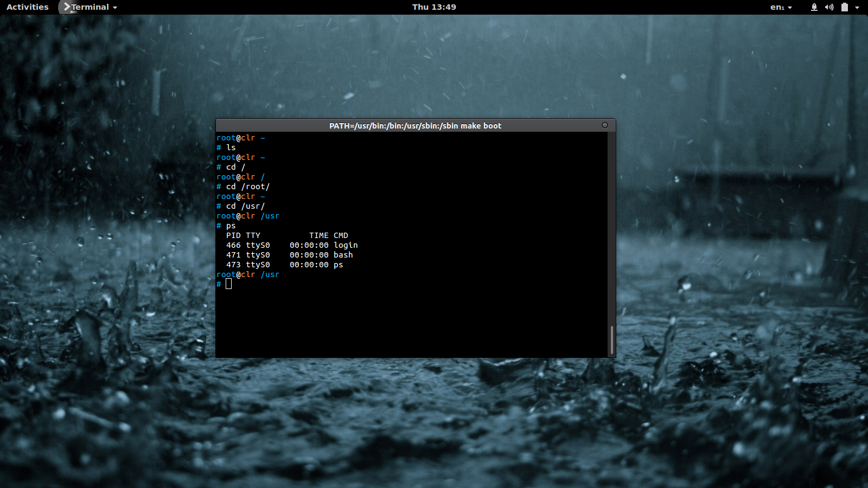Screen dimensions: 868x488
Task: Expand the system menu arrow
Action: coord(857,8)
